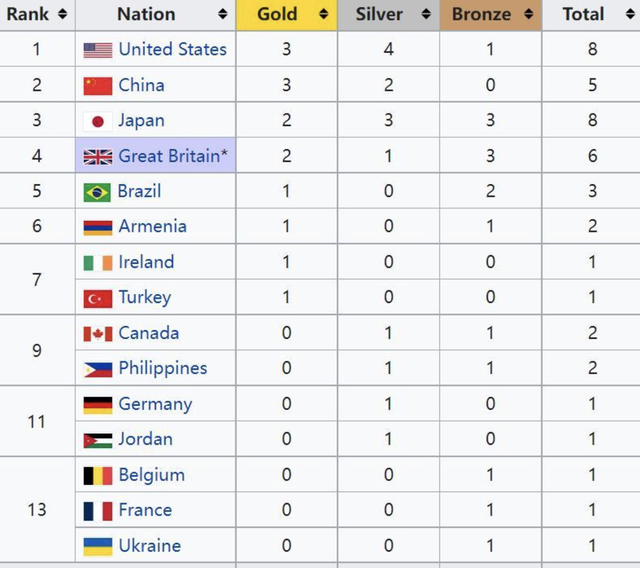Follow the Jordan nation link
Screen dimensions: 640x568
(x=145, y=439)
